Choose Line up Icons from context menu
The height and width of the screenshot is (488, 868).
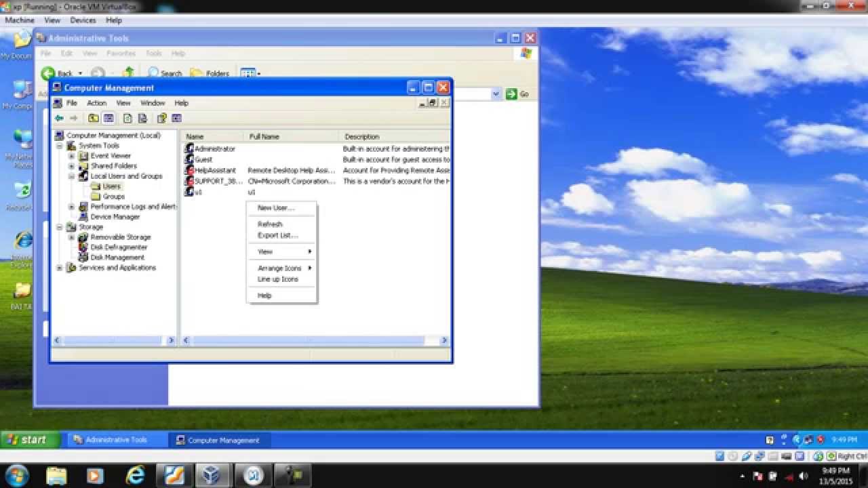[x=281, y=279]
